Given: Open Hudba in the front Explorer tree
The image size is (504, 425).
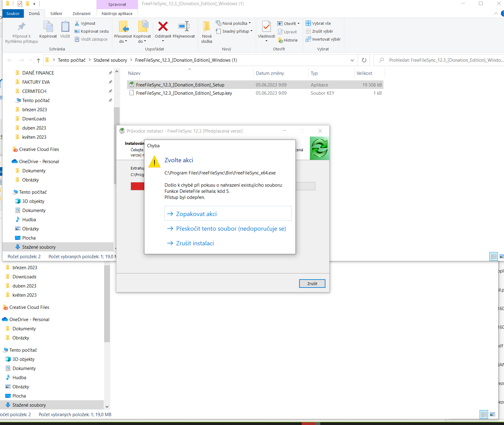Looking at the screenshot, I should (x=29, y=220).
